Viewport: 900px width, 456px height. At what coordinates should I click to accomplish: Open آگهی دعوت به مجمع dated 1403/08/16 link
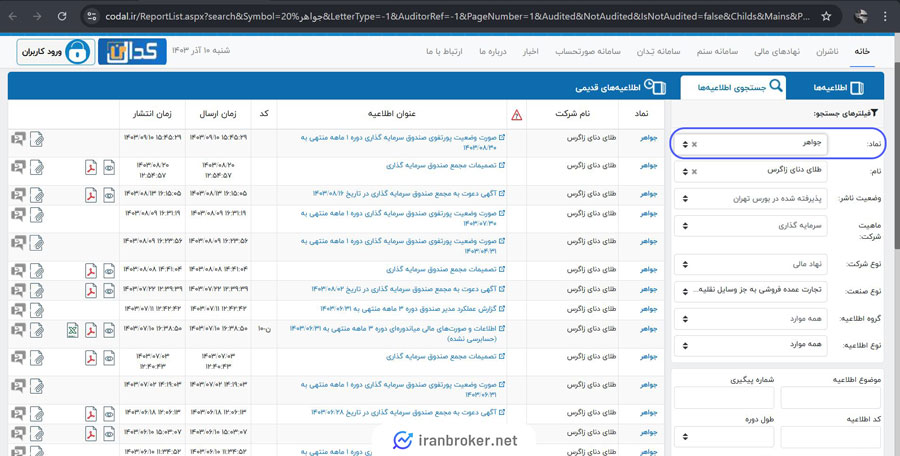point(409,194)
